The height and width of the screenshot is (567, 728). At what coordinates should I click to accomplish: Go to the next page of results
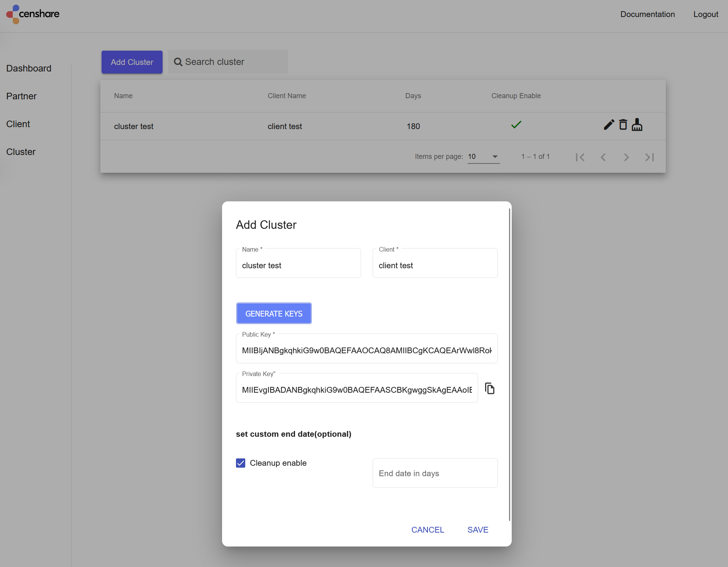626,157
